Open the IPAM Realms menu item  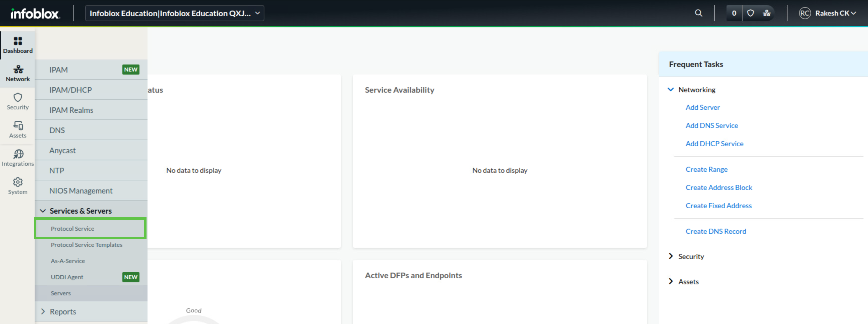coord(91,110)
